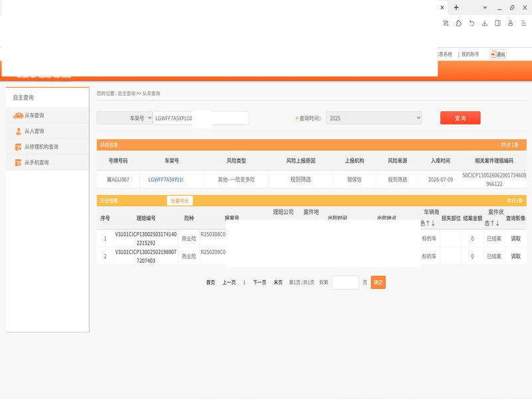Click report number R250308C0
This screenshot has width=532, height=399.
pos(213,235)
